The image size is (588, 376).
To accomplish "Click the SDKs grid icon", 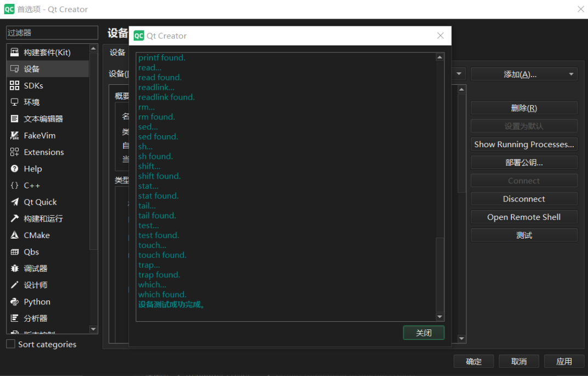I will 15,86.
